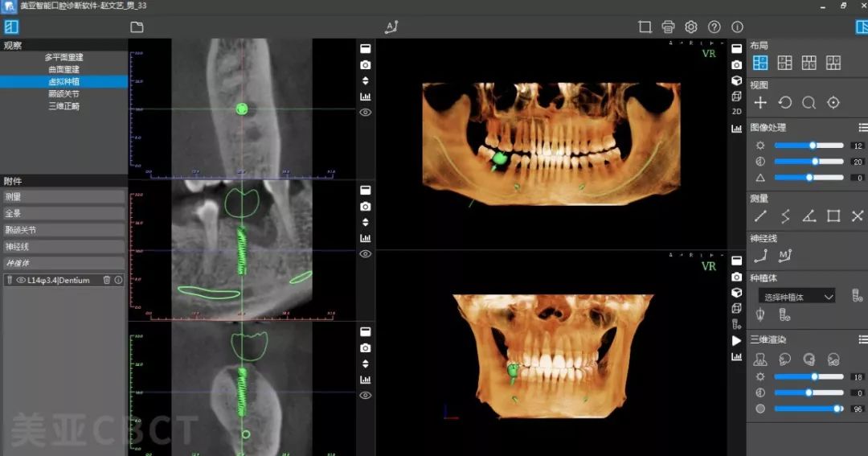Open histogram for top axial slice view
The image size is (868, 456).
pos(366,97)
